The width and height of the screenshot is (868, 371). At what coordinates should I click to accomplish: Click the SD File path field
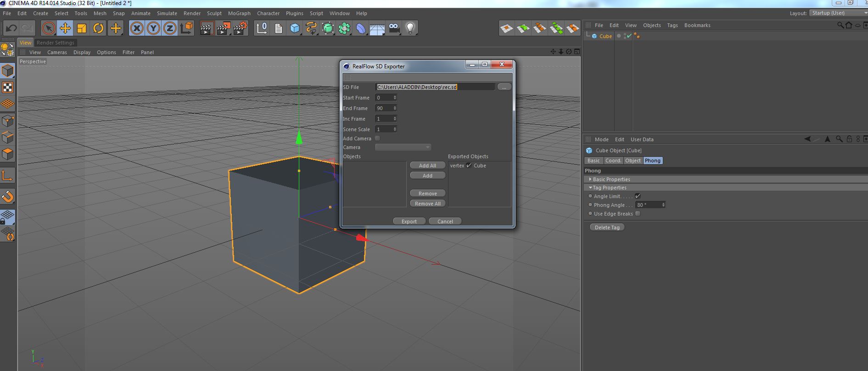click(435, 87)
